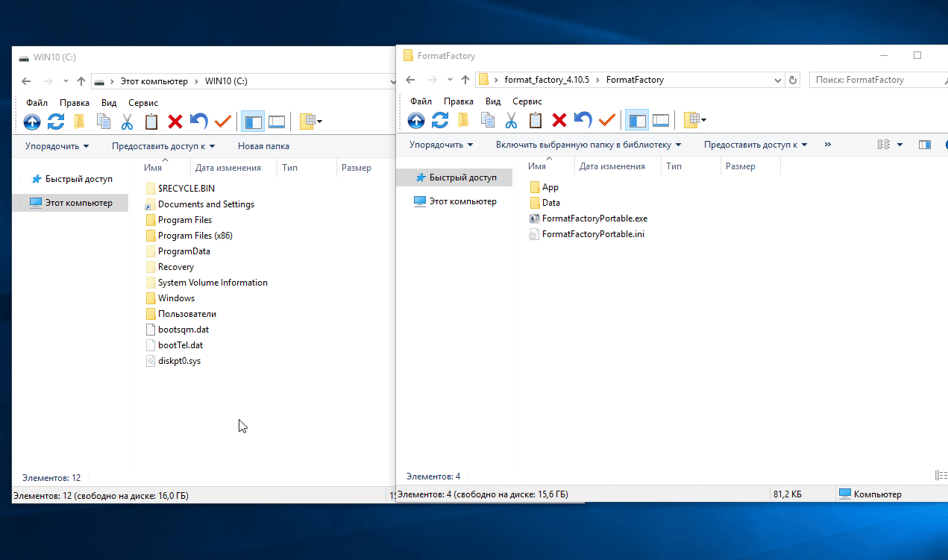The image size is (948, 560).
Task: Toggle the second pane layout button in WIN10 (C:) toolbar
Action: click(x=277, y=122)
